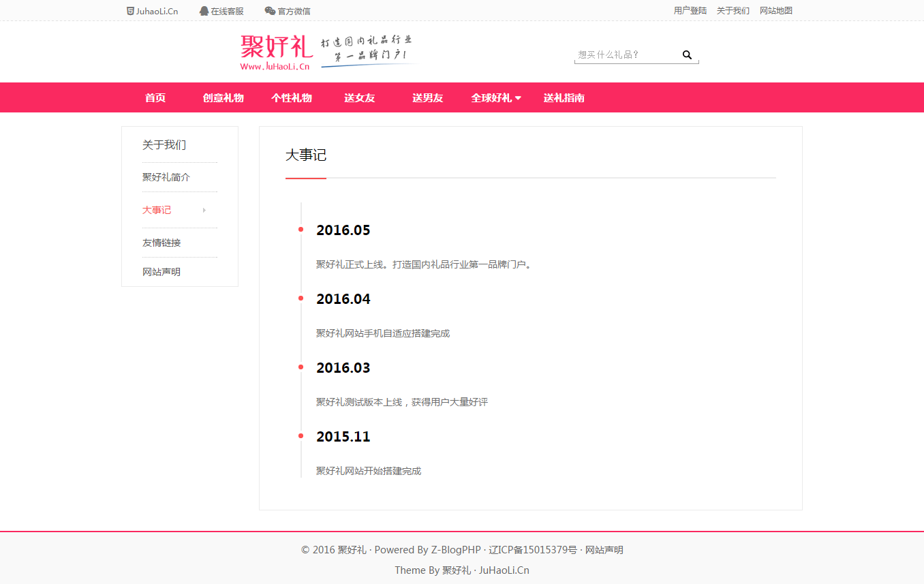Click the HTML5 icon beside JuhaoLi.Cn
This screenshot has width=924, height=584.
tap(129, 10)
